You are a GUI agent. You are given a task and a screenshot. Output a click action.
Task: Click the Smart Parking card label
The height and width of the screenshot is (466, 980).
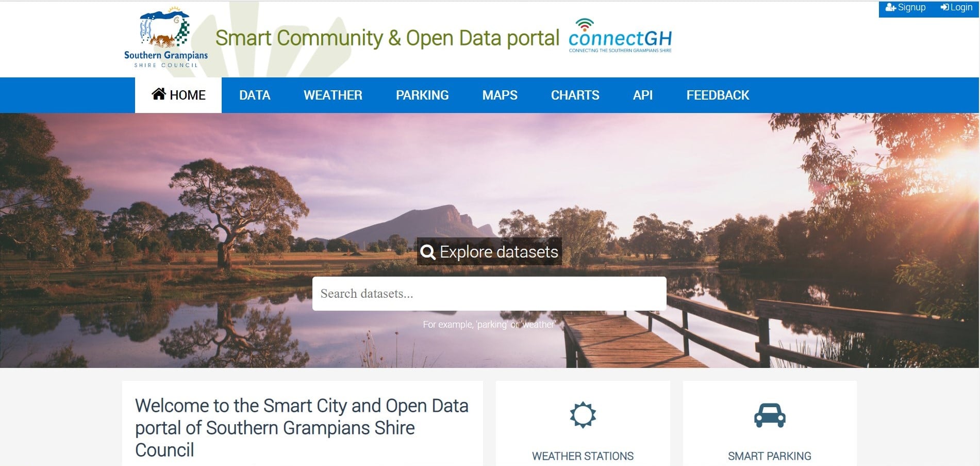pos(769,456)
